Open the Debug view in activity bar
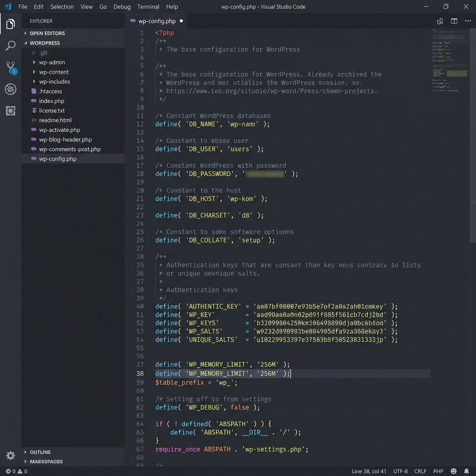This screenshot has height=476, width=476. (10, 89)
